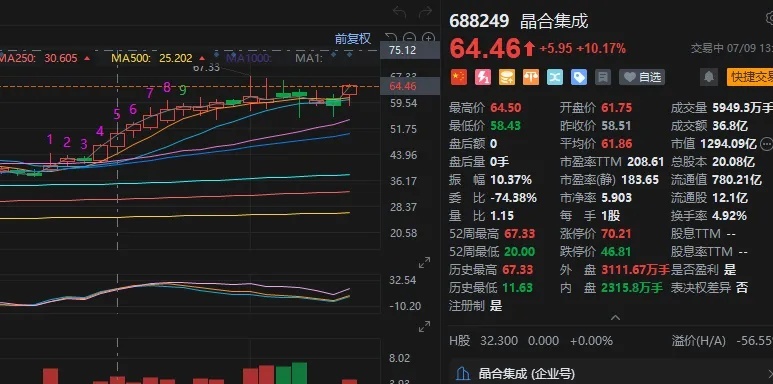
Task: Click the 内盘 2315.8万手 value
Action: point(632,287)
